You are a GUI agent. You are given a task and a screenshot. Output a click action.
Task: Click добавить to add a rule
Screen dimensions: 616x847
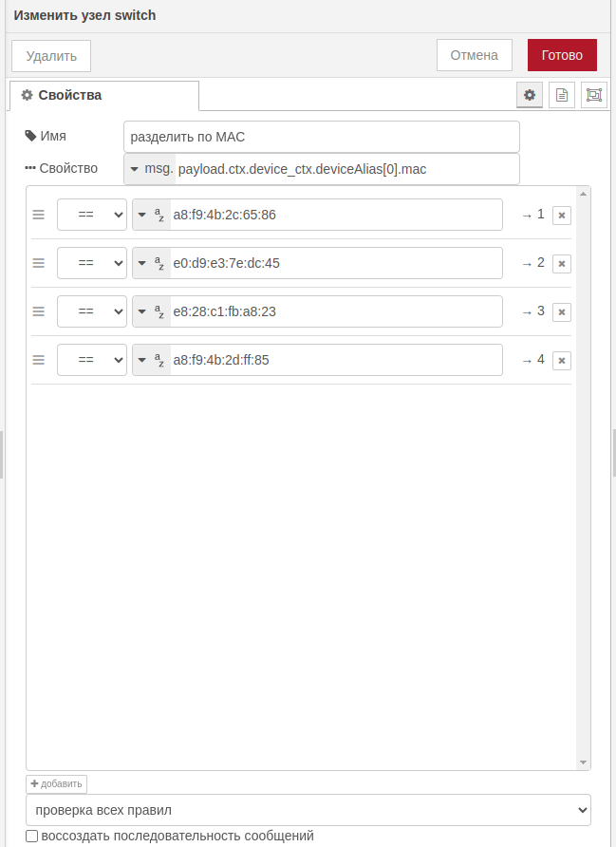[x=56, y=783]
